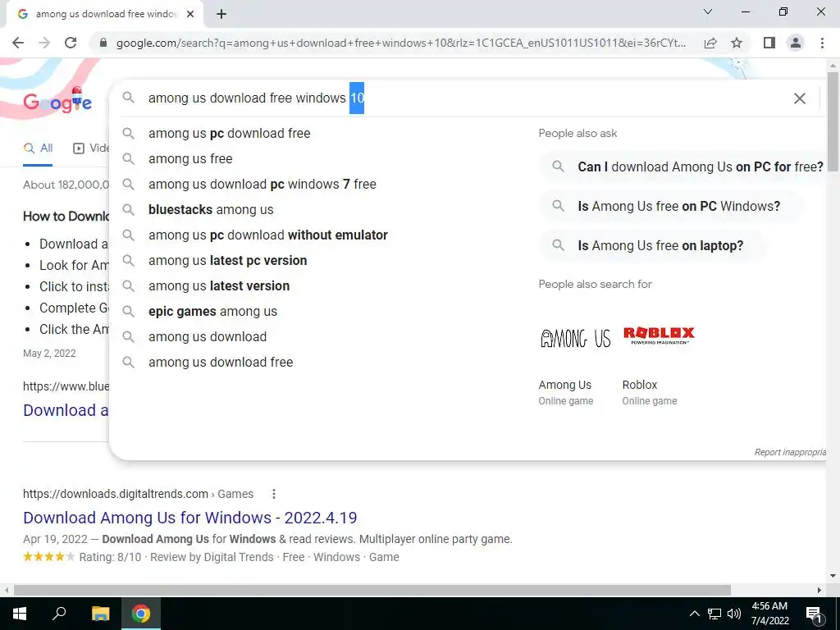Bookmark this page with the star icon
This screenshot has width=840, height=630.
(737, 43)
